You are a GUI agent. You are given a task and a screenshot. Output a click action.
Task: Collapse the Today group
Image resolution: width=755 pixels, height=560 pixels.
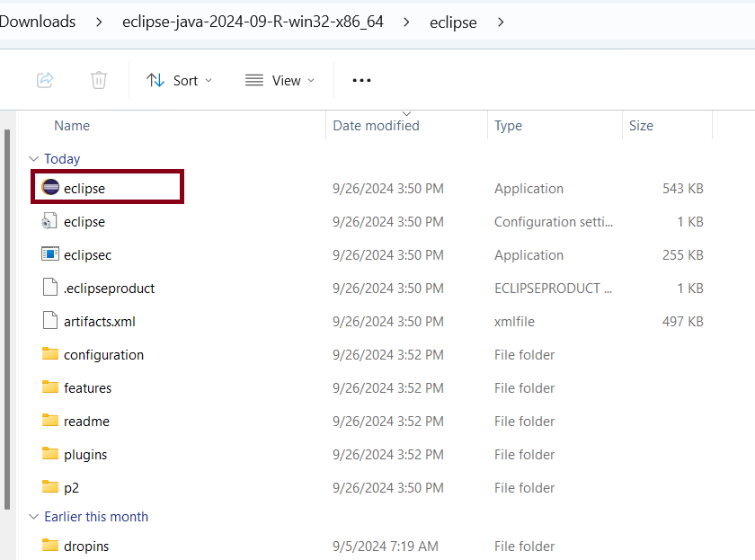34,158
